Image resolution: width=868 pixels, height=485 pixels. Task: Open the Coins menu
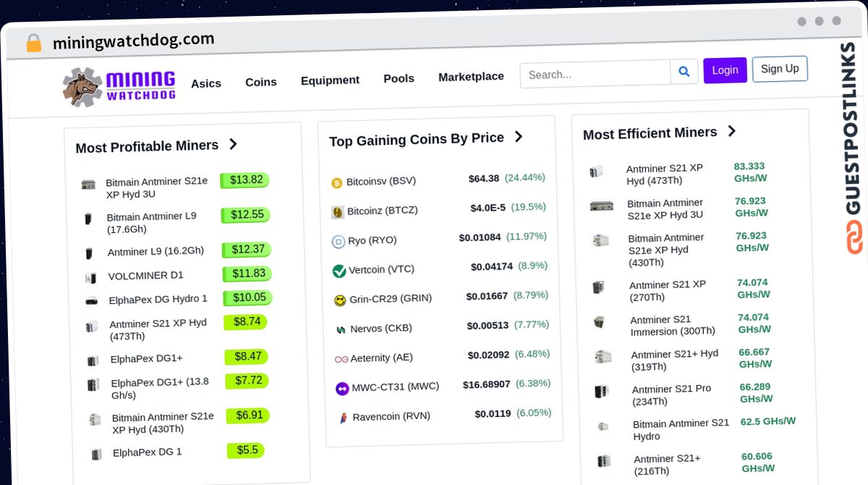tap(261, 82)
